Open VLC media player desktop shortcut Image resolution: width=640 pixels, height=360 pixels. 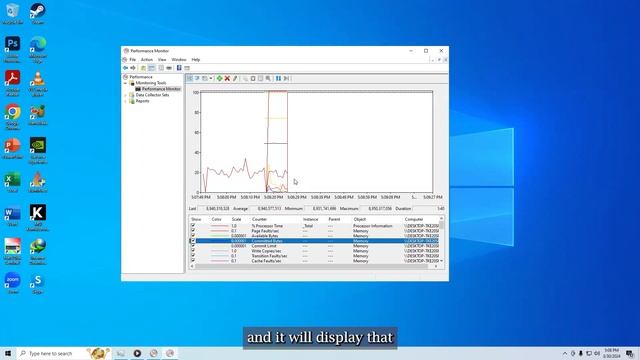[x=38, y=83]
